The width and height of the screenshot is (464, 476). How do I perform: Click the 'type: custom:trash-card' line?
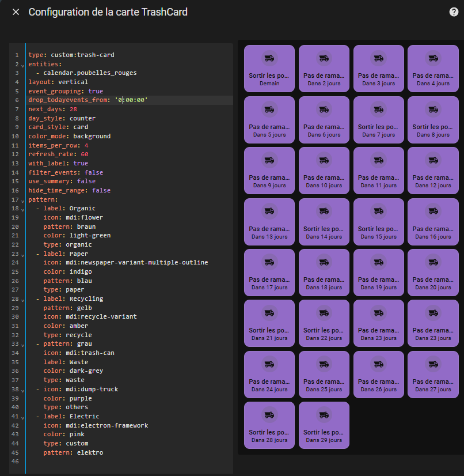click(71, 55)
